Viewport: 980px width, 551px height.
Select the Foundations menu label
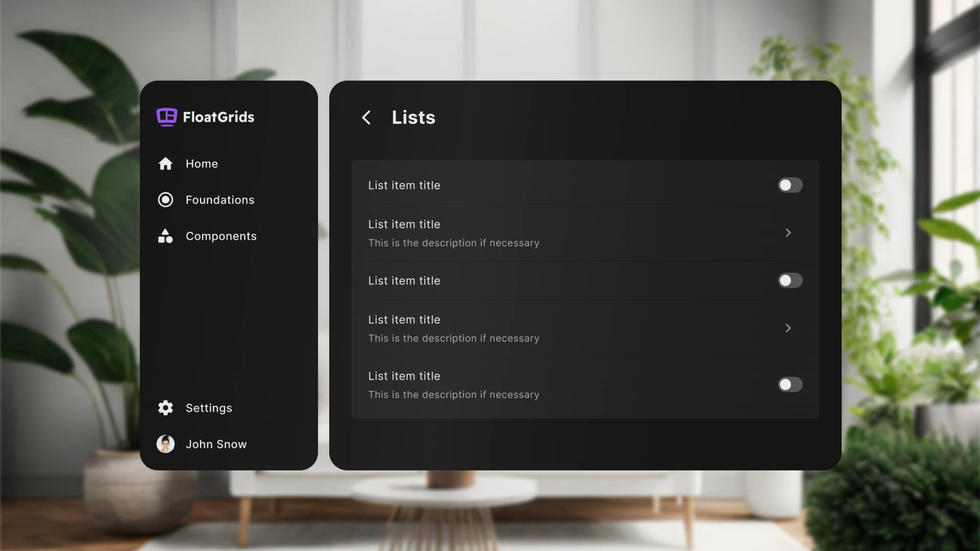(220, 200)
